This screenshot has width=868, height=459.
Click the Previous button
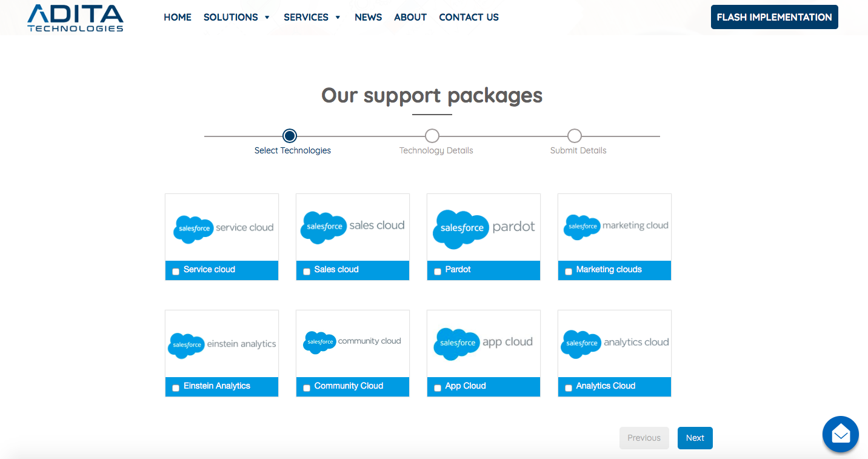(x=644, y=438)
